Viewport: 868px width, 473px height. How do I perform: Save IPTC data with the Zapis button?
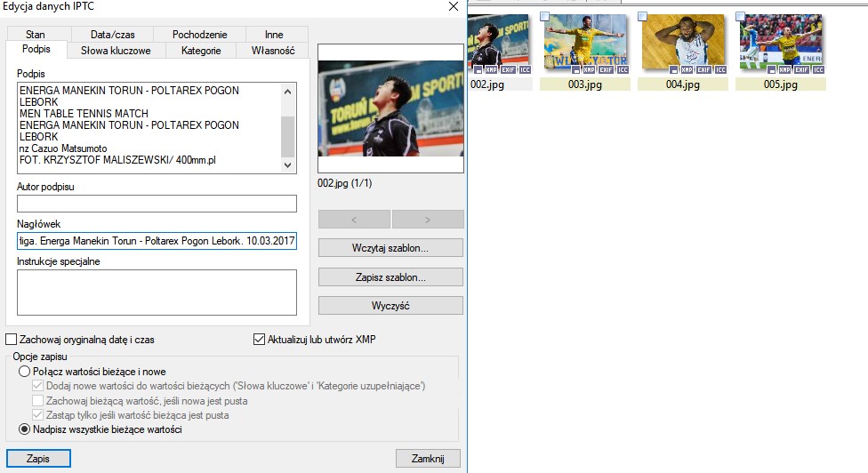click(x=38, y=458)
